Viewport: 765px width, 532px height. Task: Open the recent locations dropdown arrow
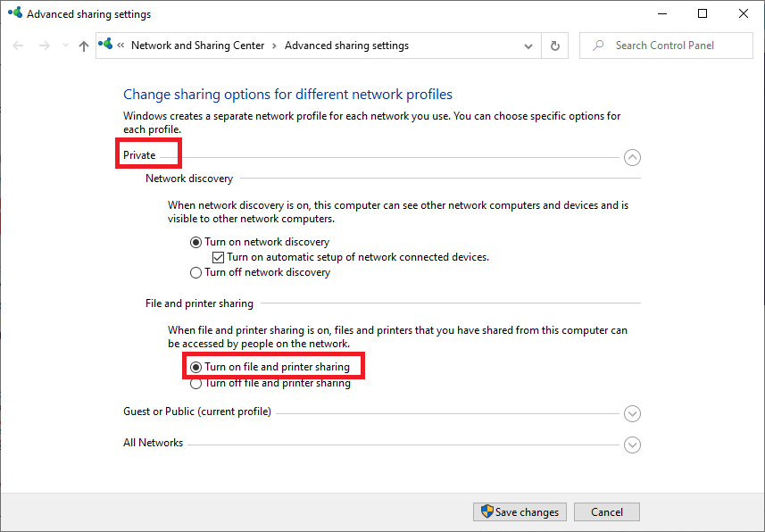(65, 46)
